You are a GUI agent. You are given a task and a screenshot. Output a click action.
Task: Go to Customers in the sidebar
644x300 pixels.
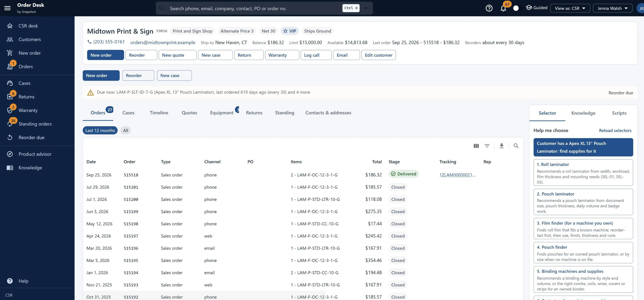click(37, 39)
